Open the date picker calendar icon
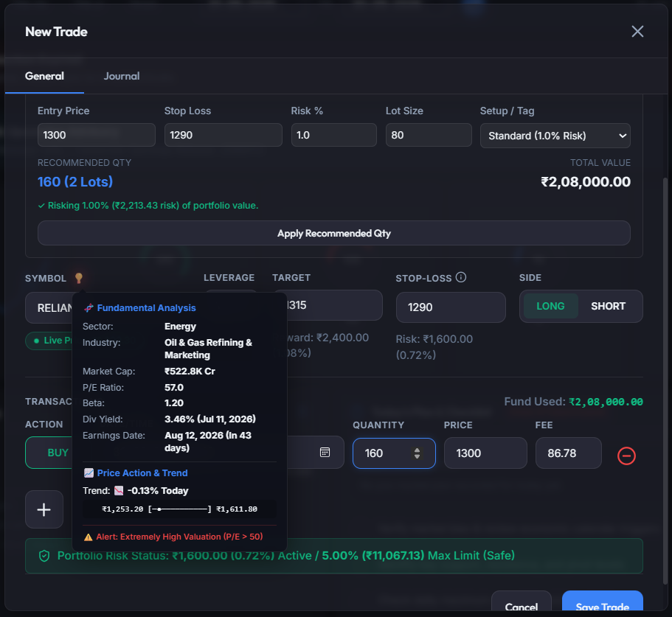This screenshot has width=672, height=617. [x=325, y=452]
